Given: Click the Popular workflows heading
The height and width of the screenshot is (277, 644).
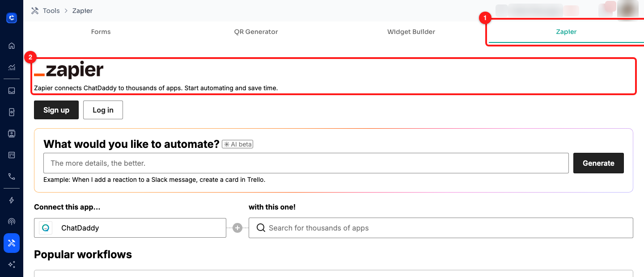Looking at the screenshot, I should coord(83,255).
